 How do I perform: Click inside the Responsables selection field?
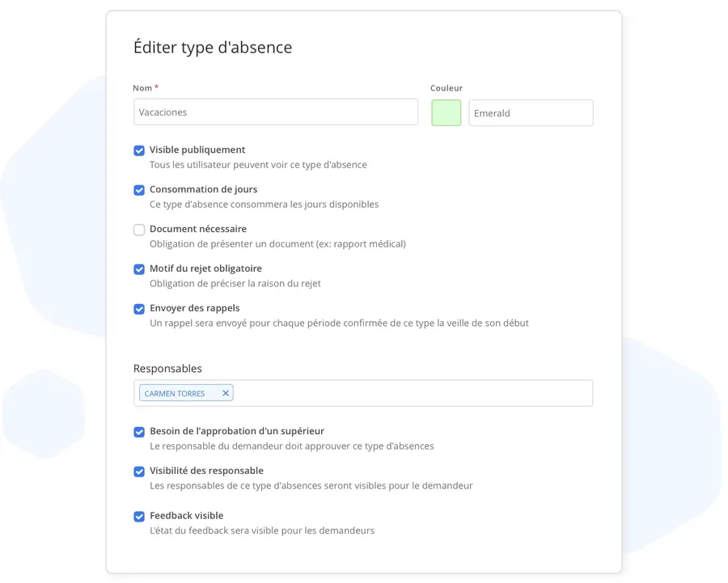[x=413, y=393]
